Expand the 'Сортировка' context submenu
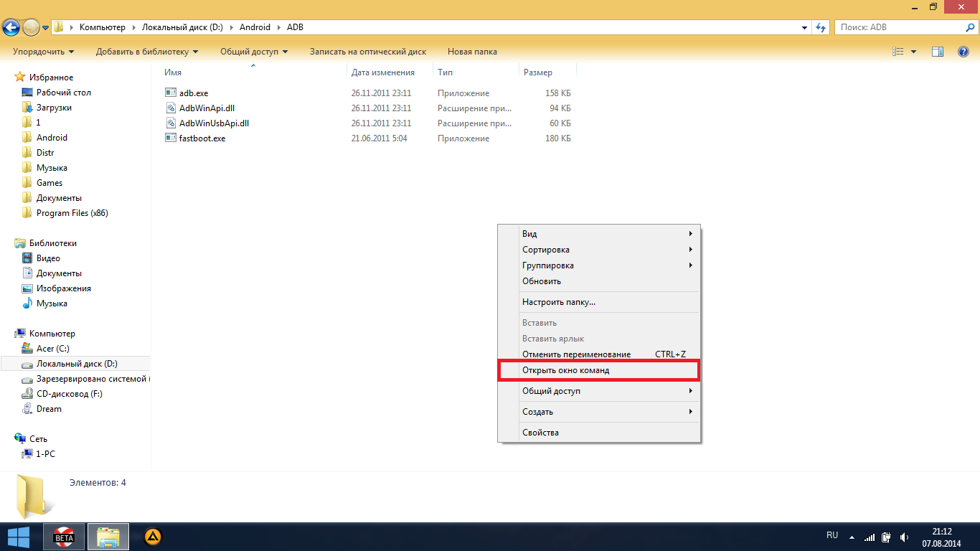Screen dimensions: 980x551 (599, 250)
